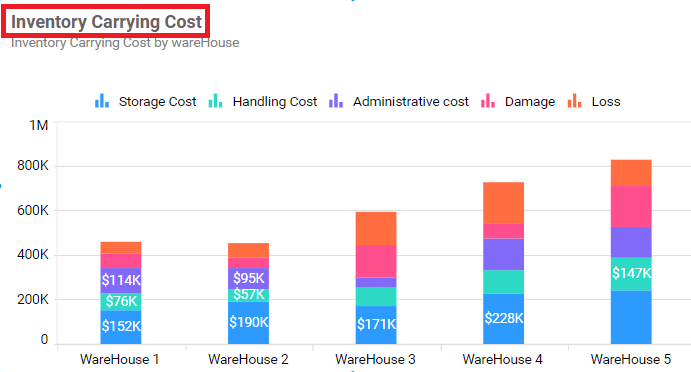Click the teal Handling segment of WareHouse 4
This screenshot has height=372, width=691.
[x=504, y=282]
